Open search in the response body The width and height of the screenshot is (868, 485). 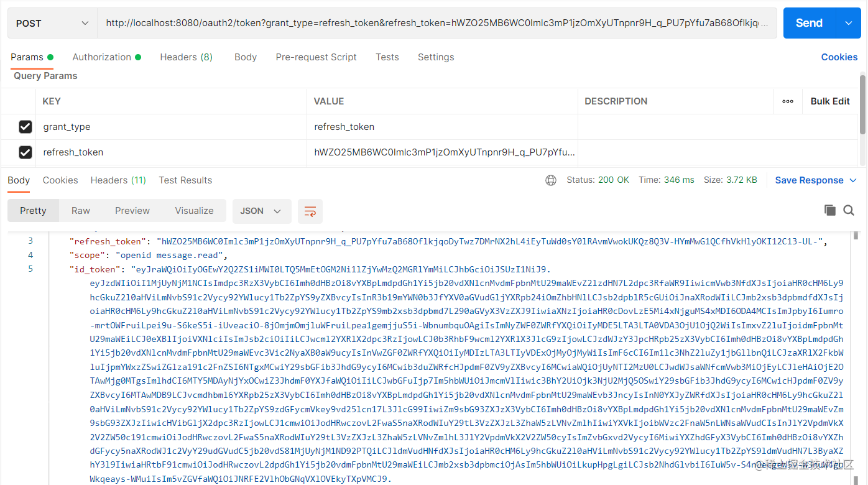point(849,210)
